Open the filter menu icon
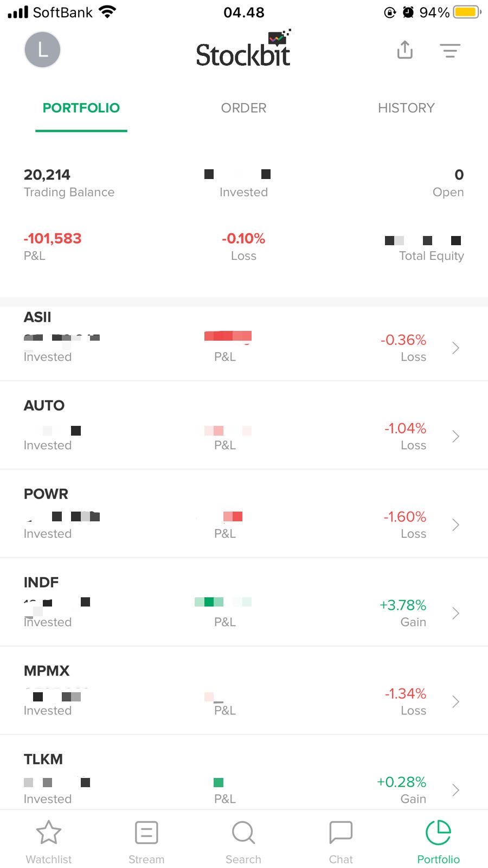The height and width of the screenshot is (868, 488). coord(450,50)
